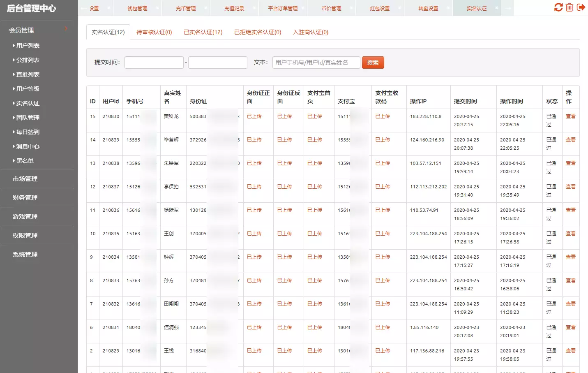
Task: Click 查看 for user 210837
Action: click(571, 187)
